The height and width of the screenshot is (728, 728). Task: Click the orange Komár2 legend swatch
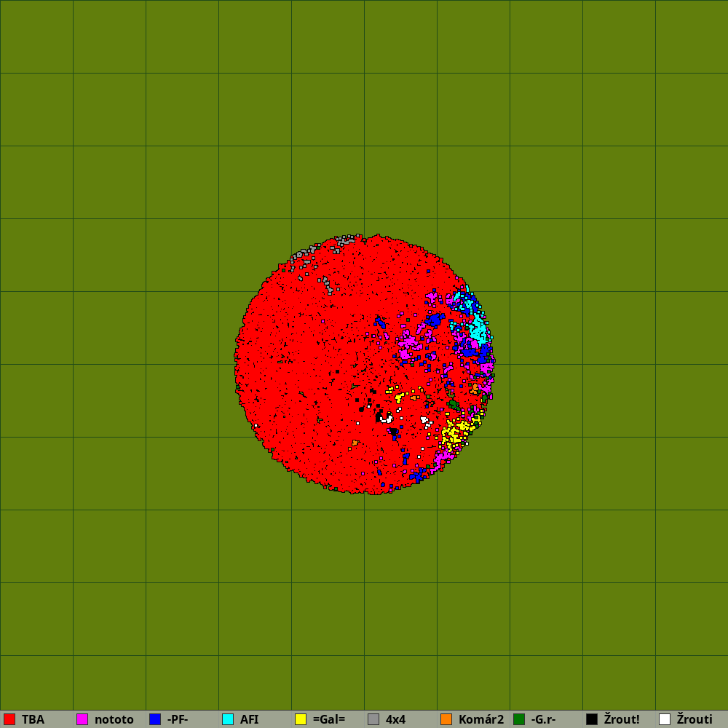446,719
